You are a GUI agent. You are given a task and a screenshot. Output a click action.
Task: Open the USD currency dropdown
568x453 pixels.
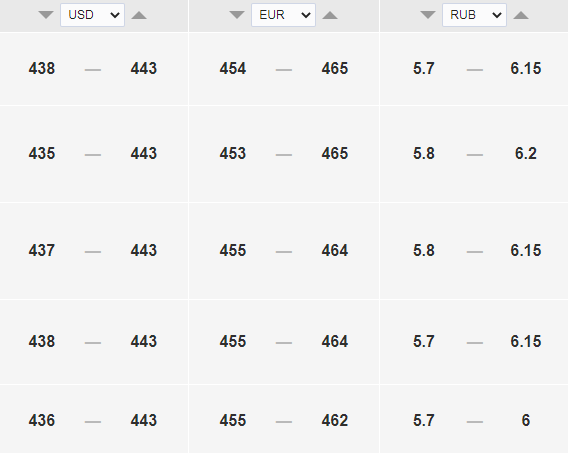[x=92, y=15]
